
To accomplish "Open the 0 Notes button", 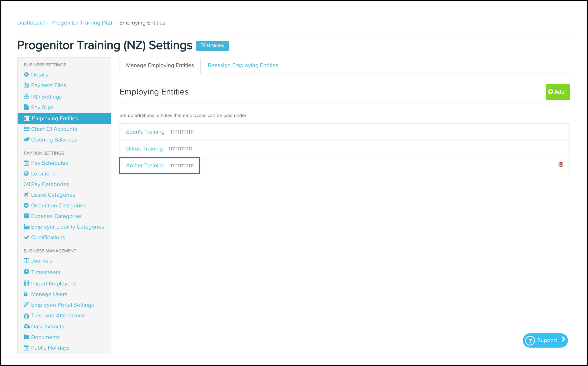I will [x=212, y=46].
